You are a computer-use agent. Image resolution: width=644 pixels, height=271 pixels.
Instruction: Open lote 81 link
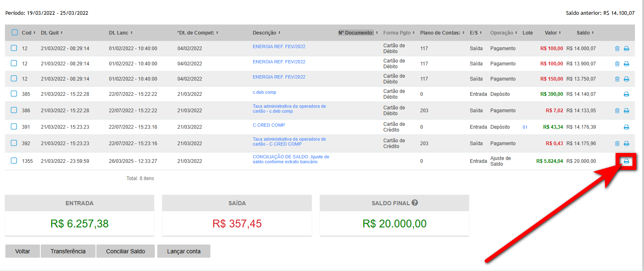525,127
